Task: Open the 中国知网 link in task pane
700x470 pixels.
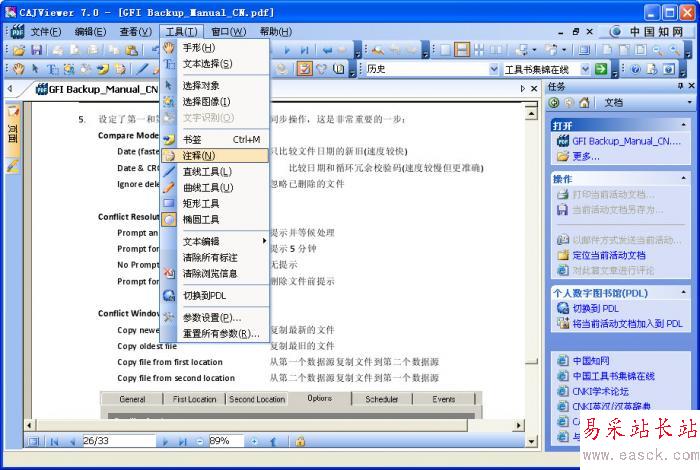Action: [x=591, y=361]
